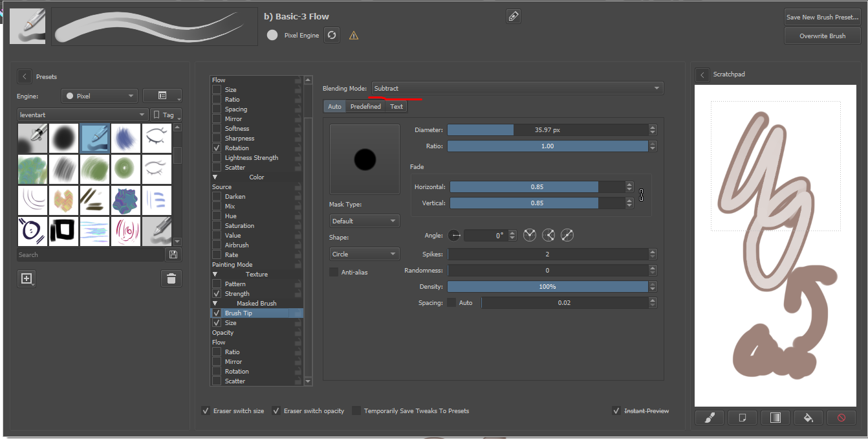Clear the scratchpad with red circle icon
Image resolution: width=868 pixels, height=439 pixels.
(841, 418)
